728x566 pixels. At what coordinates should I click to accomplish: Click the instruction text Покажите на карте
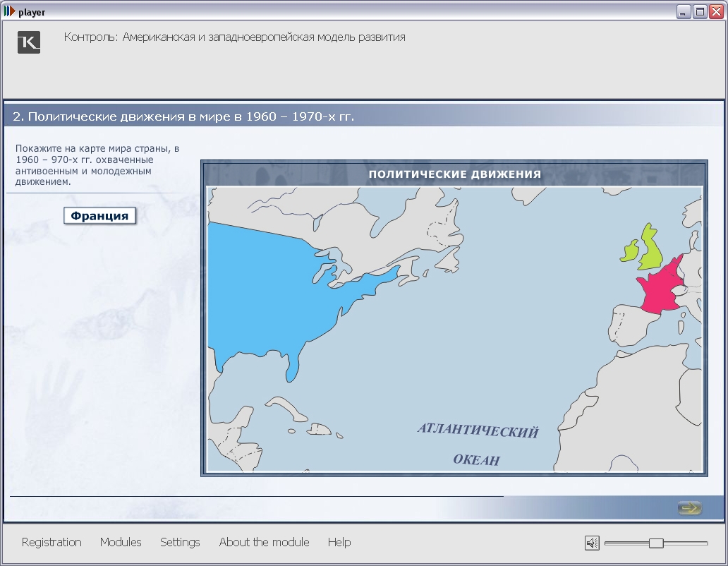97,165
